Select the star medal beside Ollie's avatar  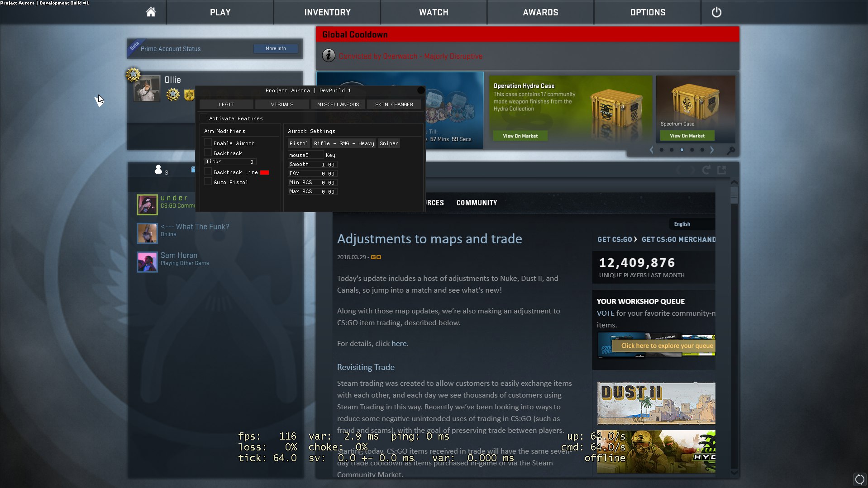(172, 95)
